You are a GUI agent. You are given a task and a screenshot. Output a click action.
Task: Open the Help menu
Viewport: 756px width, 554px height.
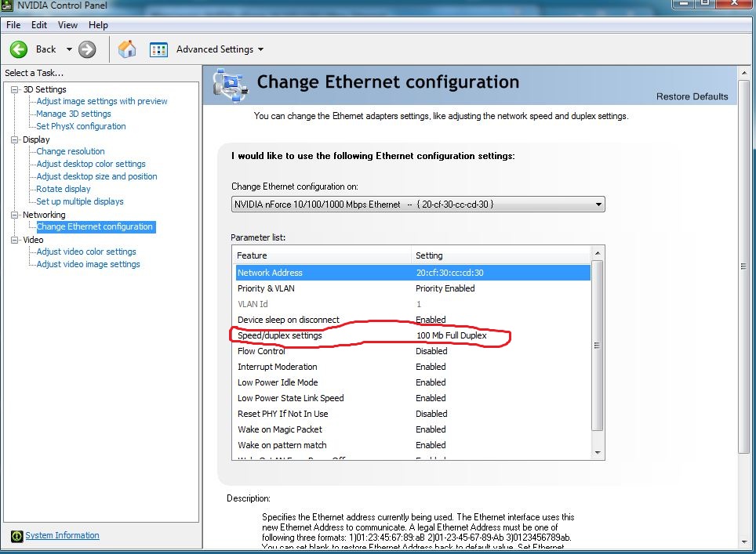click(98, 25)
